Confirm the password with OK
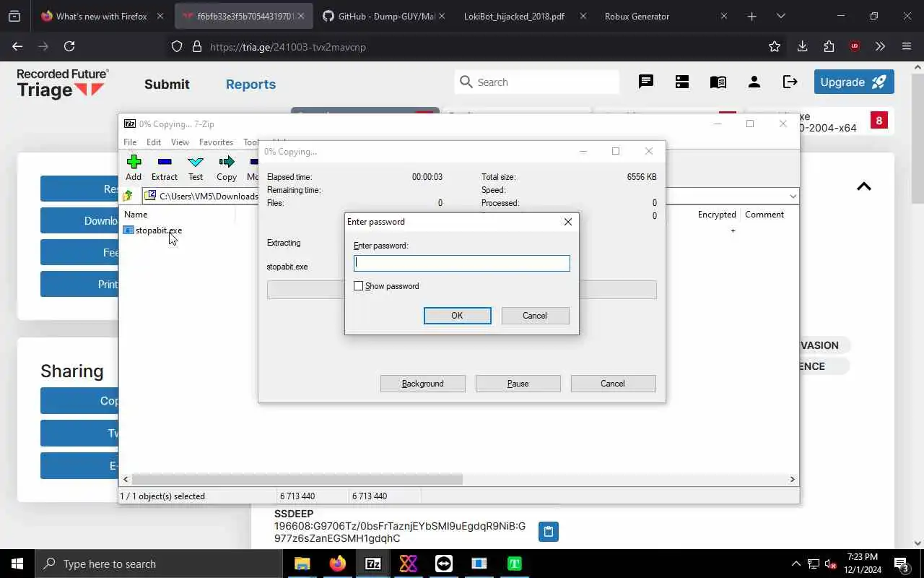 click(458, 316)
